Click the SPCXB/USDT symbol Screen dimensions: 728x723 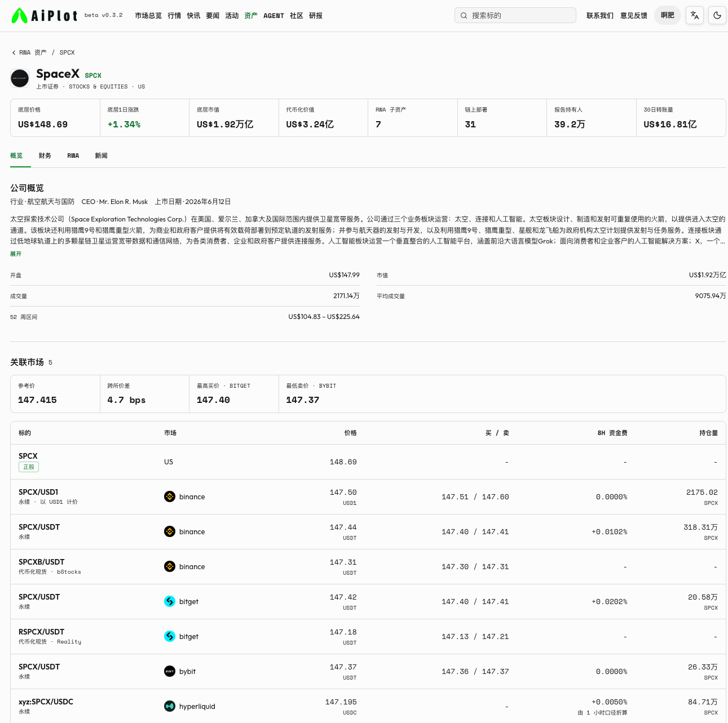tap(41, 562)
